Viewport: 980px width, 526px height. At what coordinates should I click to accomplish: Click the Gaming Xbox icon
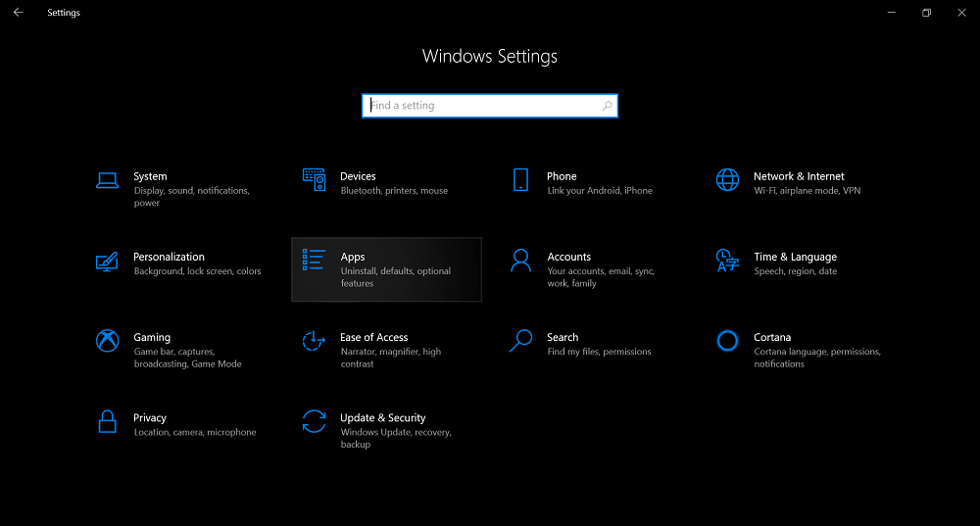coord(108,341)
